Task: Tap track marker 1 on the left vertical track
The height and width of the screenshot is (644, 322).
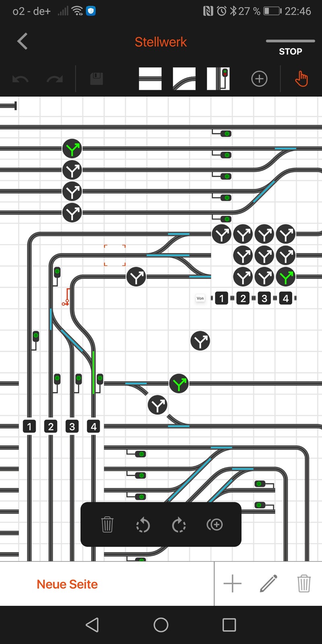Action: (29, 426)
